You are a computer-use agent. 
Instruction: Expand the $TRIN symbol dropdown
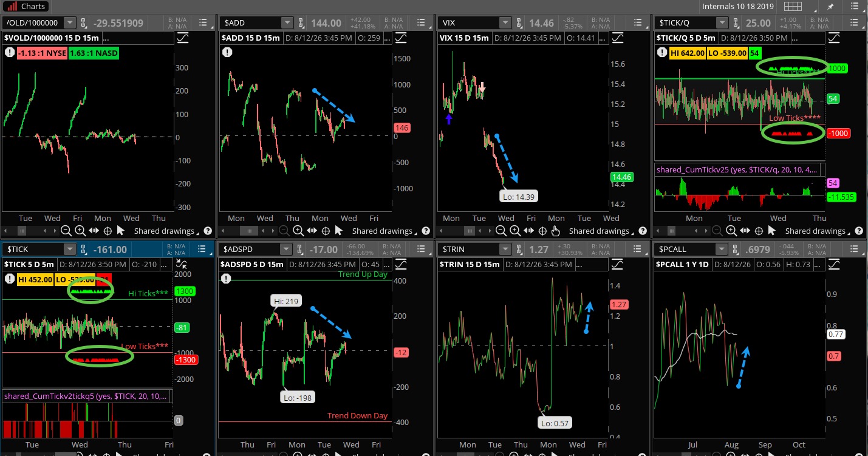click(505, 249)
